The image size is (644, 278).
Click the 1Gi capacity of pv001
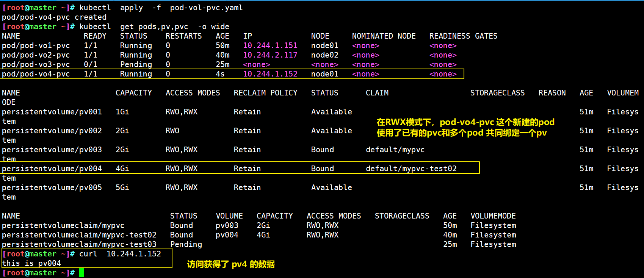[x=122, y=112]
